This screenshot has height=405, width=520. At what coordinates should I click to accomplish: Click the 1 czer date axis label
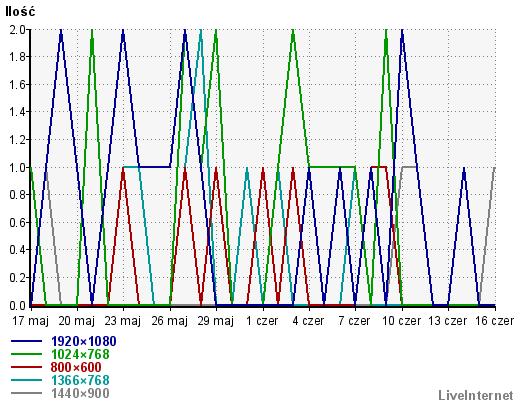click(262, 321)
